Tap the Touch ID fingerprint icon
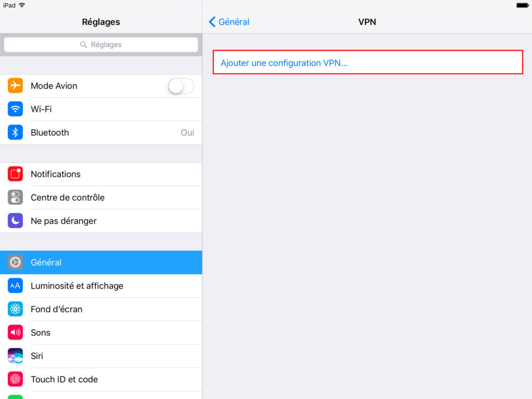 [x=15, y=379]
